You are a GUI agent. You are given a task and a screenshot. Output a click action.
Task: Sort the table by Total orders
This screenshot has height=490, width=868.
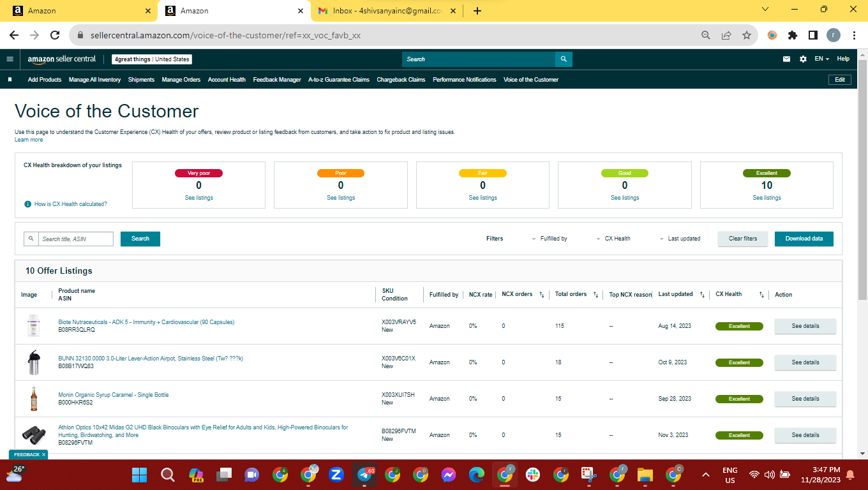[x=595, y=295]
